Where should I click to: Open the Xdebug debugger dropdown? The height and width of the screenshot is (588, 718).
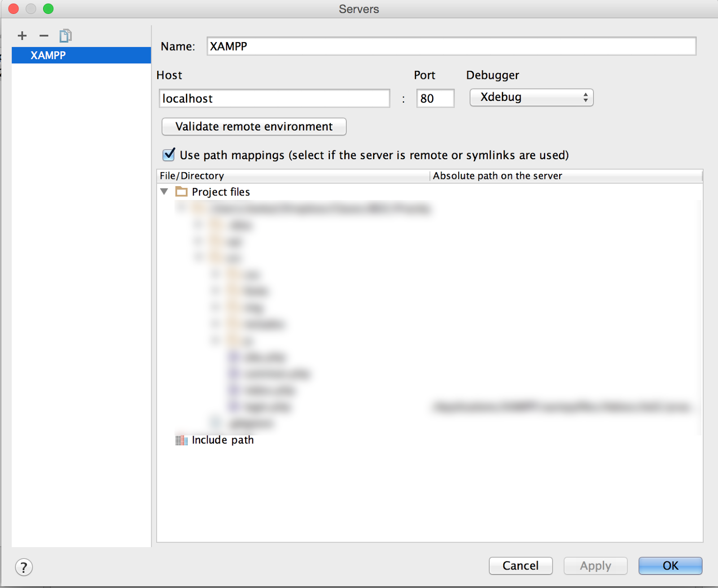(x=531, y=97)
